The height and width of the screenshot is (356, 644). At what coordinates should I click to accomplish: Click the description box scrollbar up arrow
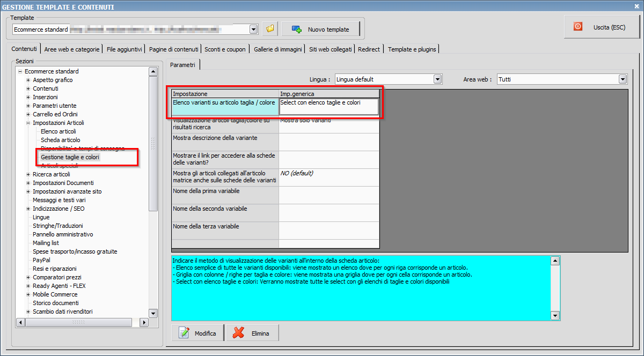coord(555,260)
